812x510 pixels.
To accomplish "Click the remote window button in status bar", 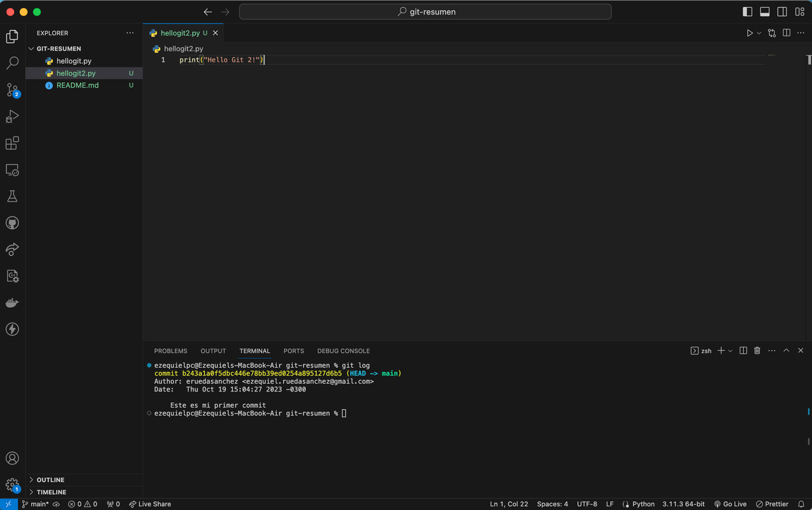I will click(8, 504).
